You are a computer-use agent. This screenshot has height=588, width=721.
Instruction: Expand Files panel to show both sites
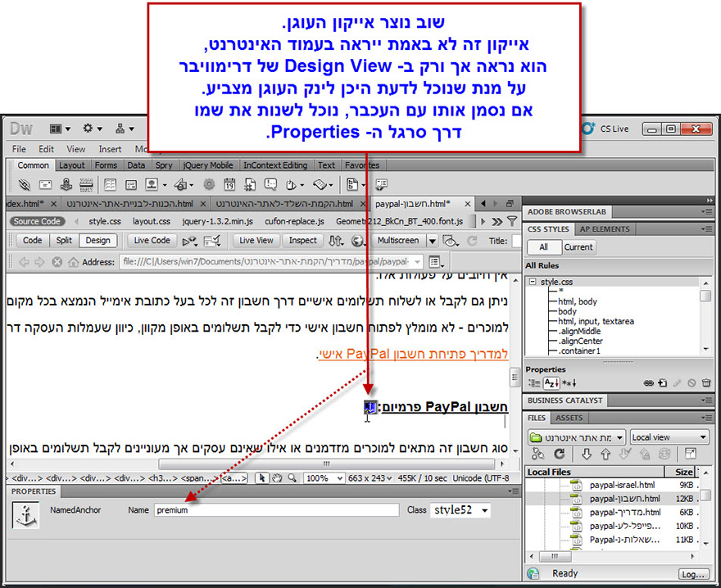(x=690, y=454)
